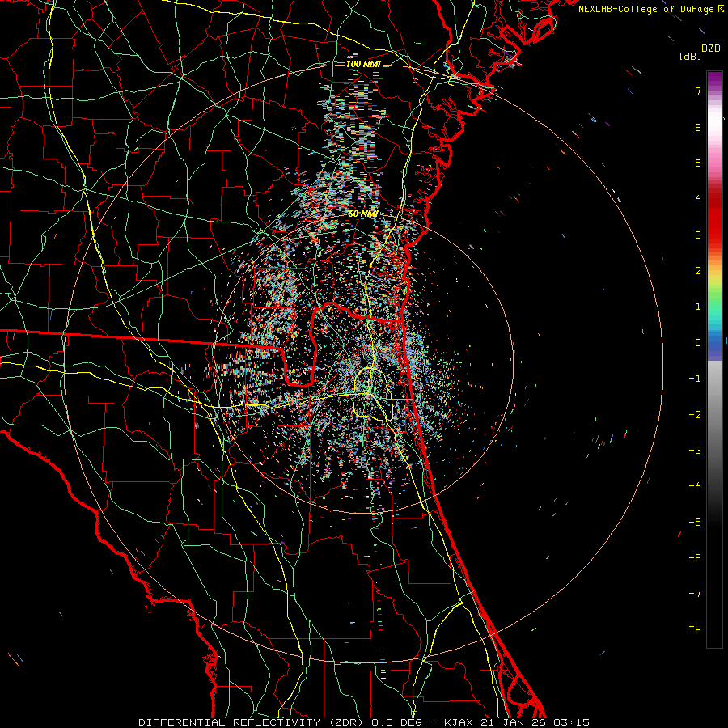Click the -2 value on the scale
The width and height of the screenshot is (728, 728).
pyautogui.click(x=695, y=415)
